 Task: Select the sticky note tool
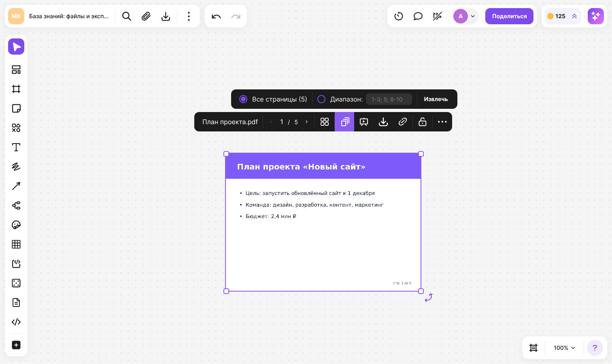16,108
